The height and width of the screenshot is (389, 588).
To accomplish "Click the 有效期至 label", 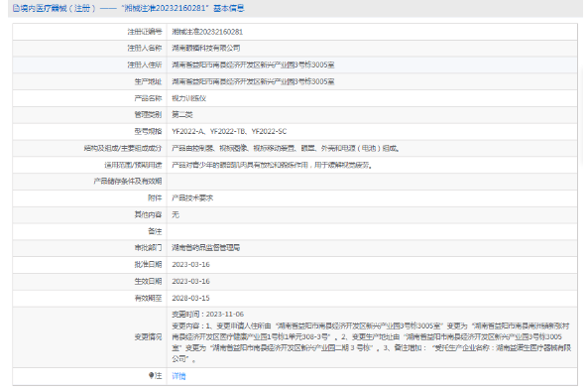I will [x=148, y=298].
